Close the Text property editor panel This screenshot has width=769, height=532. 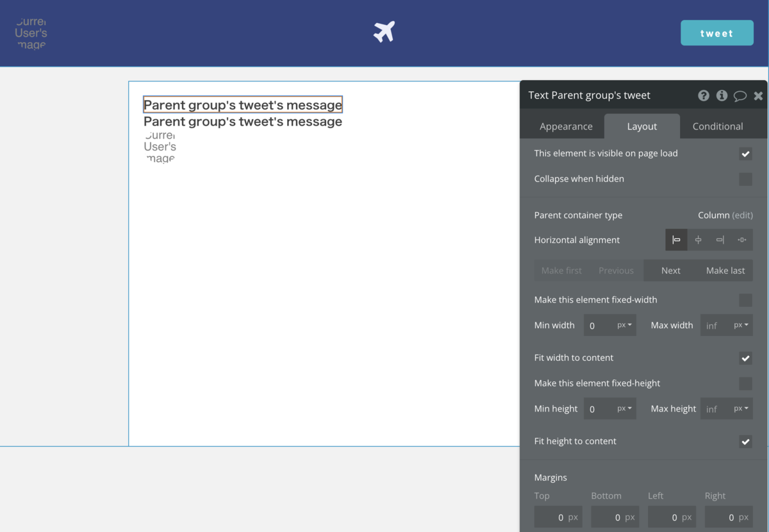758,96
